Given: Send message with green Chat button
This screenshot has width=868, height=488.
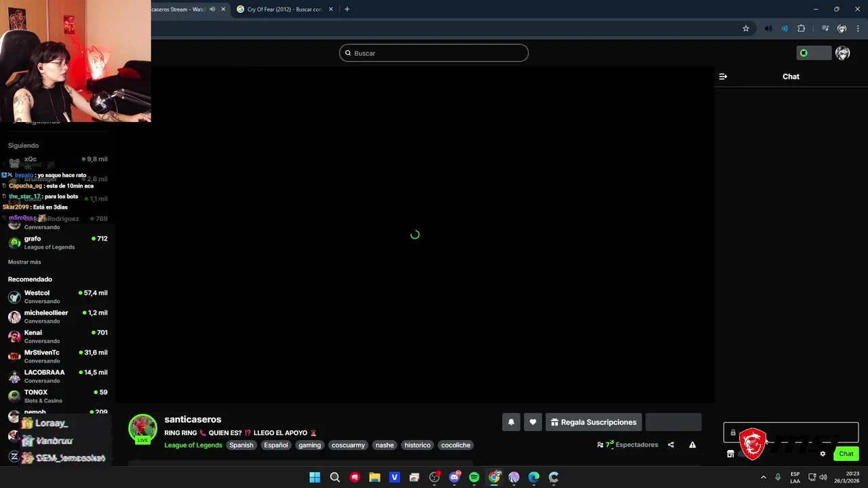Looking at the screenshot, I should (846, 454).
